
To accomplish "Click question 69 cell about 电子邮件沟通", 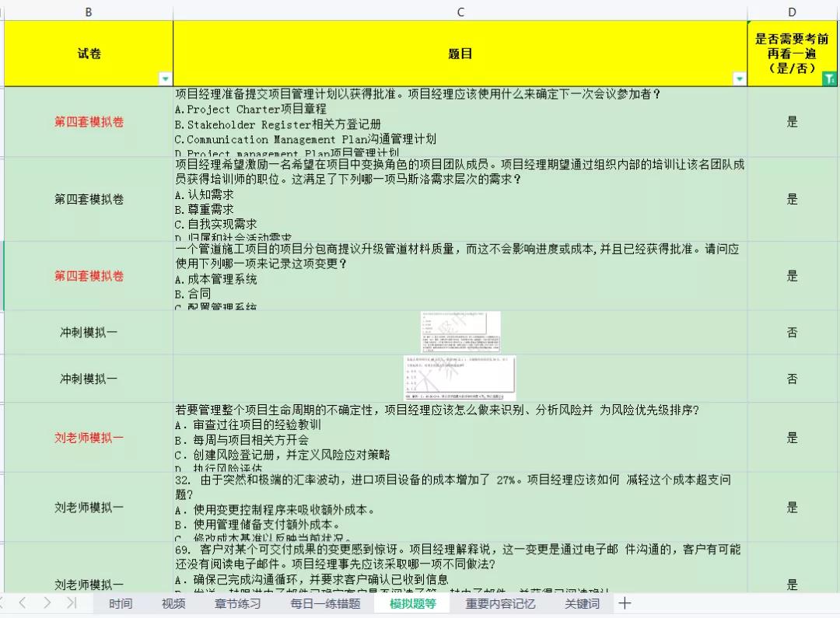I will 460,567.
